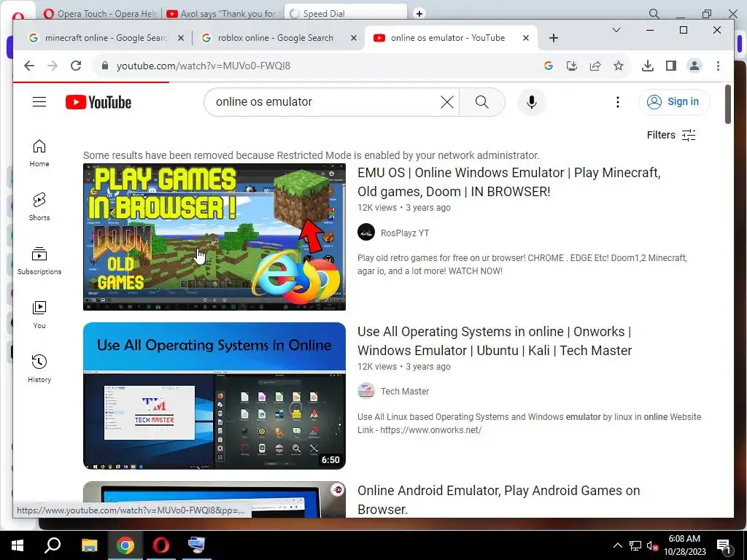The height and width of the screenshot is (560, 747).
Task: Go back using Chrome back arrow
Action: pos(29,66)
